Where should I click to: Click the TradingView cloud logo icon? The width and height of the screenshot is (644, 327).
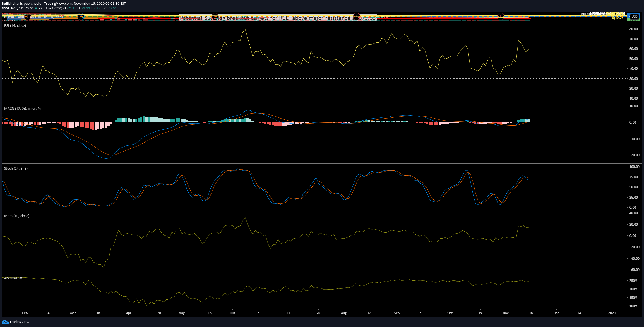click(x=5, y=322)
